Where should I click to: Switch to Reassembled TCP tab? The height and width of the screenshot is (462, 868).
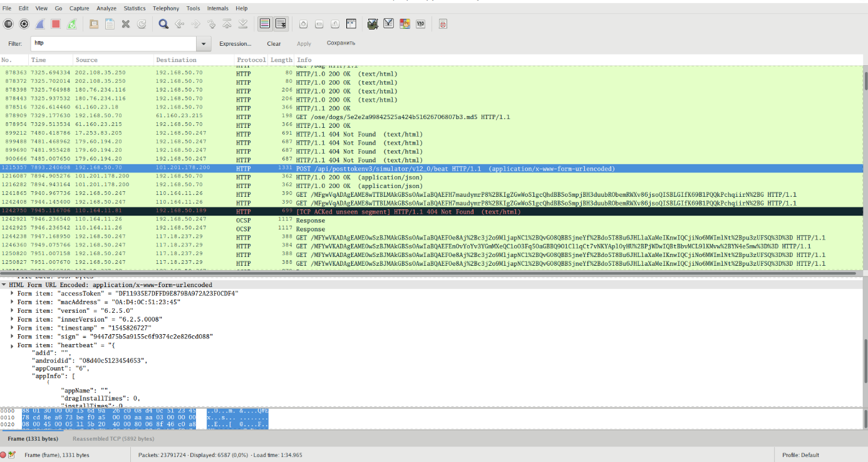pos(113,439)
